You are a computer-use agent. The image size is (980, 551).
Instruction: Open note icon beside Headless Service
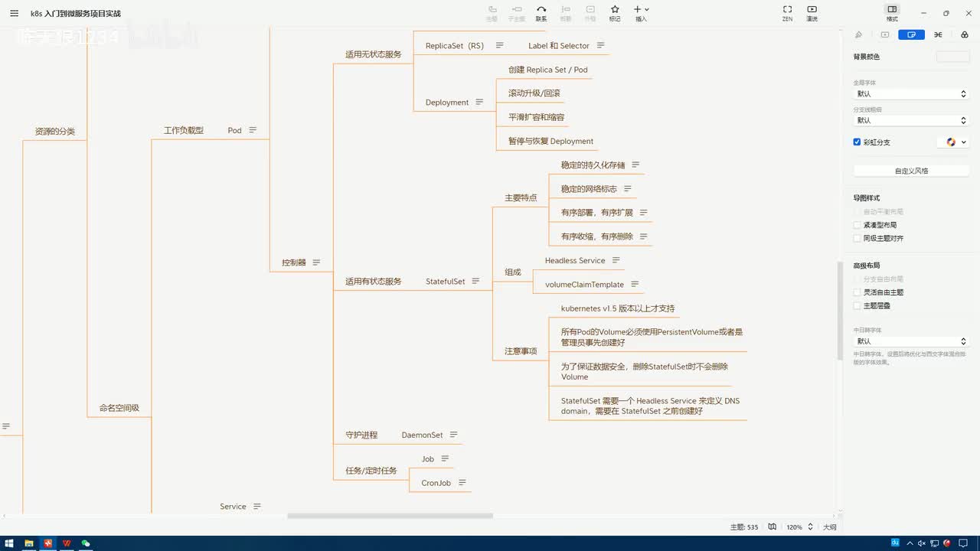(x=616, y=260)
